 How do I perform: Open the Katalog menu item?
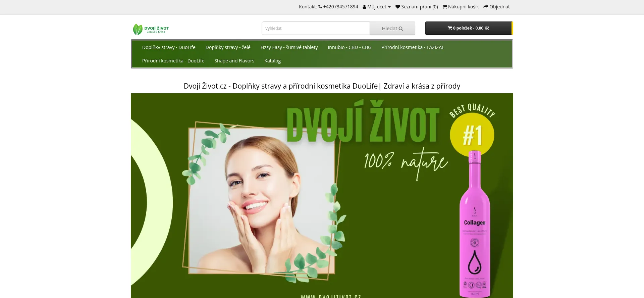pyautogui.click(x=273, y=61)
